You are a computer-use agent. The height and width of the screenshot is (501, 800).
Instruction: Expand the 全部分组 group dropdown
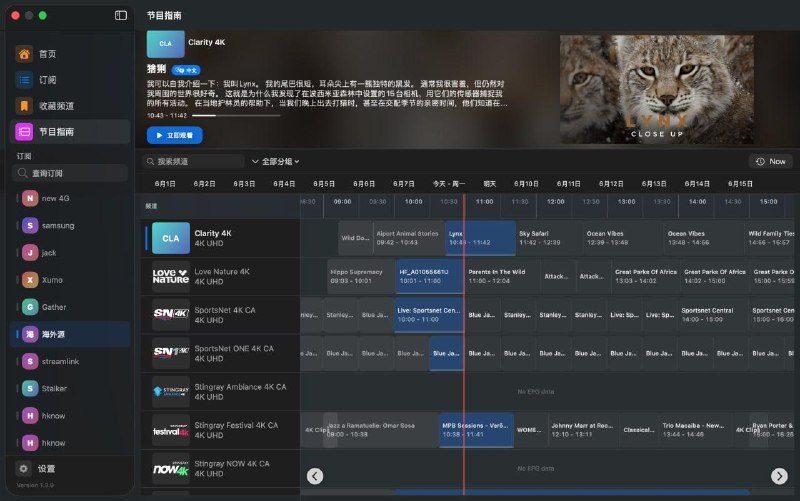click(276, 161)
